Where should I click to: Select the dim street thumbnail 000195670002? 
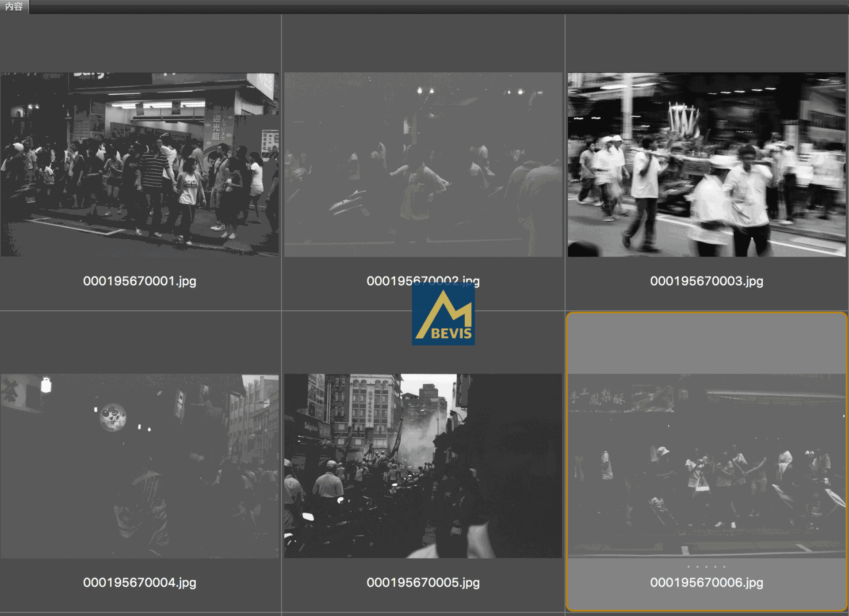click(423, 165)
